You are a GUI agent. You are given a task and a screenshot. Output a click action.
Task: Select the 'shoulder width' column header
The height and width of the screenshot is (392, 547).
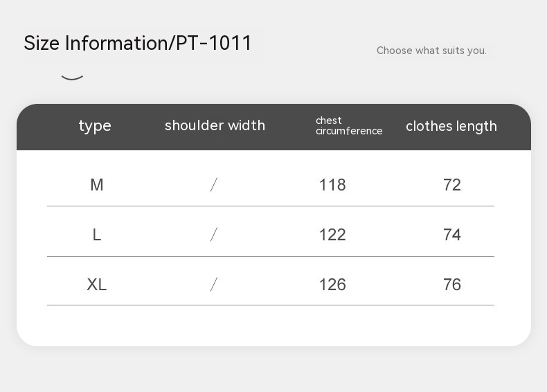[x=215, y=125]
